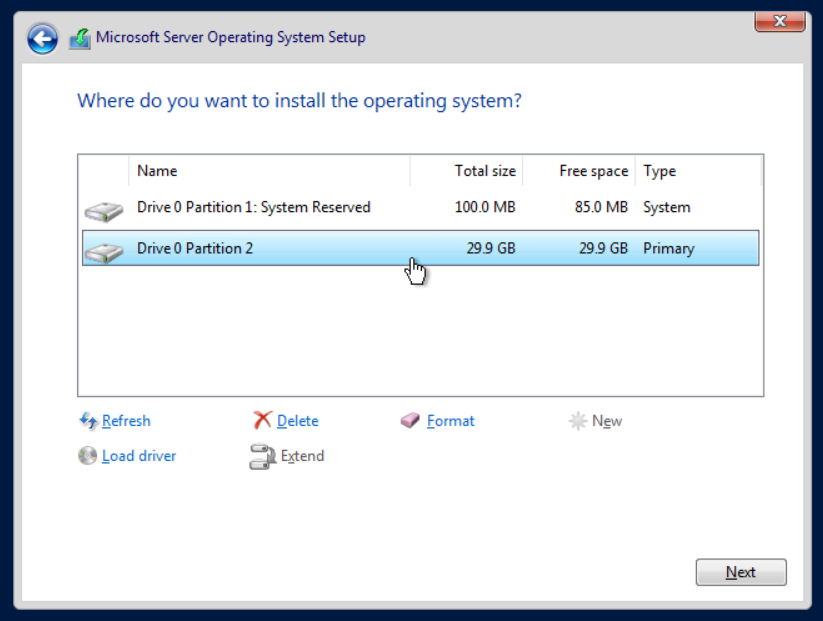Go back using the blue arrow button
Screen dimensions: 823x621
click(42, 39)
